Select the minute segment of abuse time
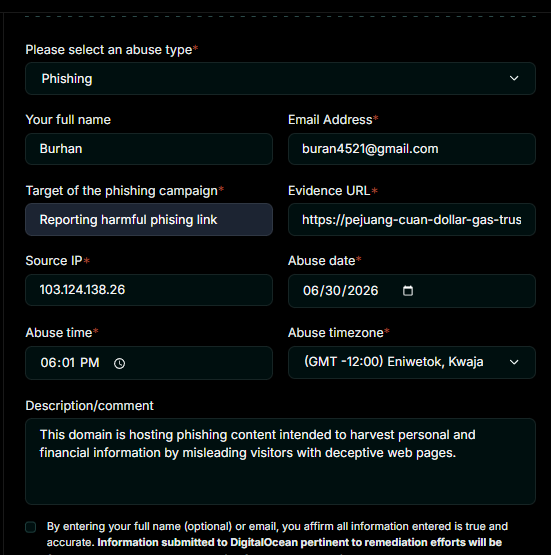 point(68,363)
